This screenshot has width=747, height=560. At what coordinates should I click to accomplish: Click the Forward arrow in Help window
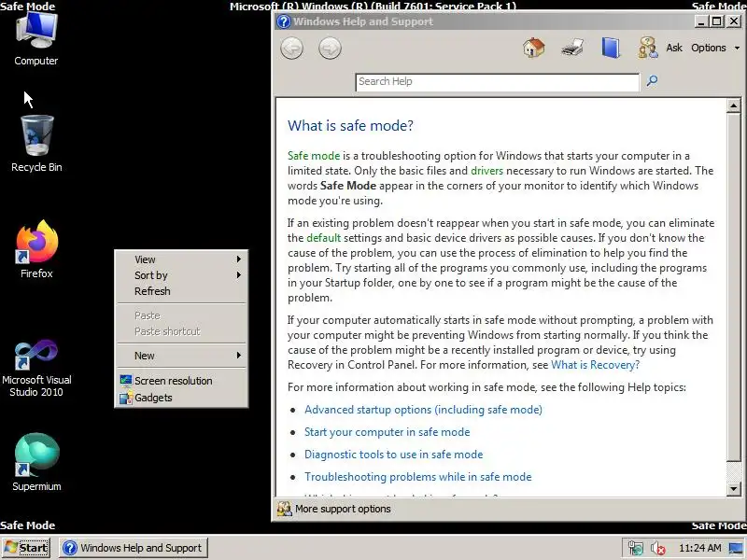click(330, 49)
